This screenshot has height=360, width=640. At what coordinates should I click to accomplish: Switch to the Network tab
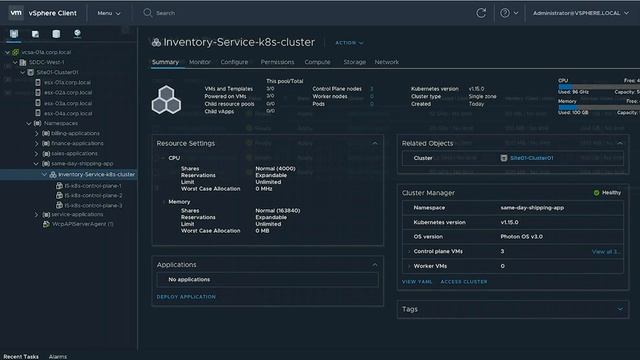coord(387,62)
